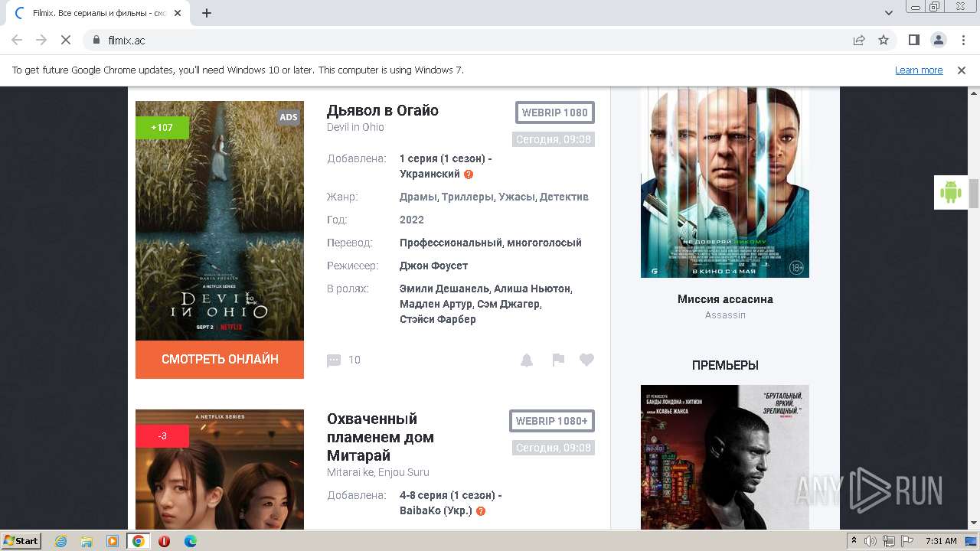980x551 pixels.
Task: Open volume control in tray
Action: [871, 541]
